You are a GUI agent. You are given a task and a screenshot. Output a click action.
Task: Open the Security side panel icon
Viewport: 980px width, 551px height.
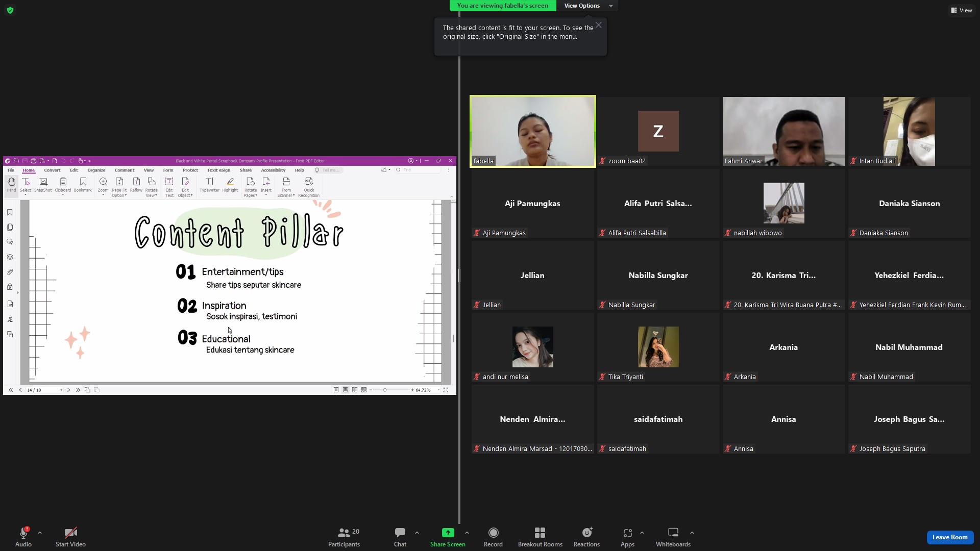click(10, 287)
